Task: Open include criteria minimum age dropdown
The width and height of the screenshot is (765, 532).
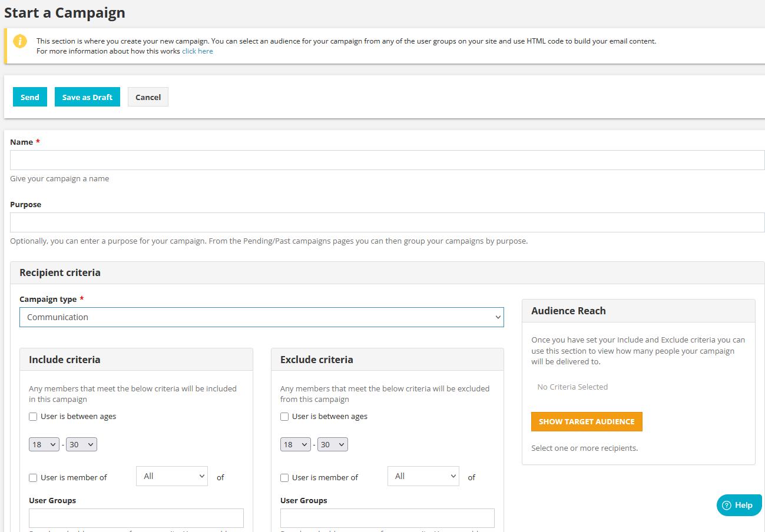Action: point(44,444)
